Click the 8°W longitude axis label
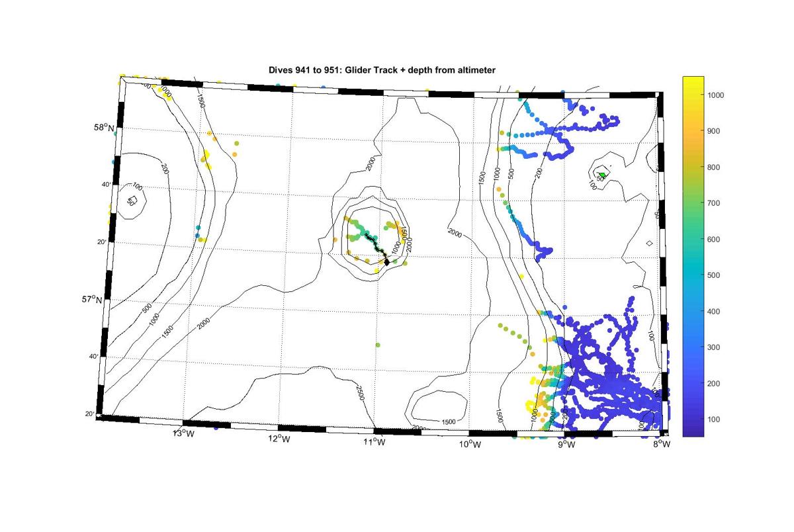 pos(661,444)
